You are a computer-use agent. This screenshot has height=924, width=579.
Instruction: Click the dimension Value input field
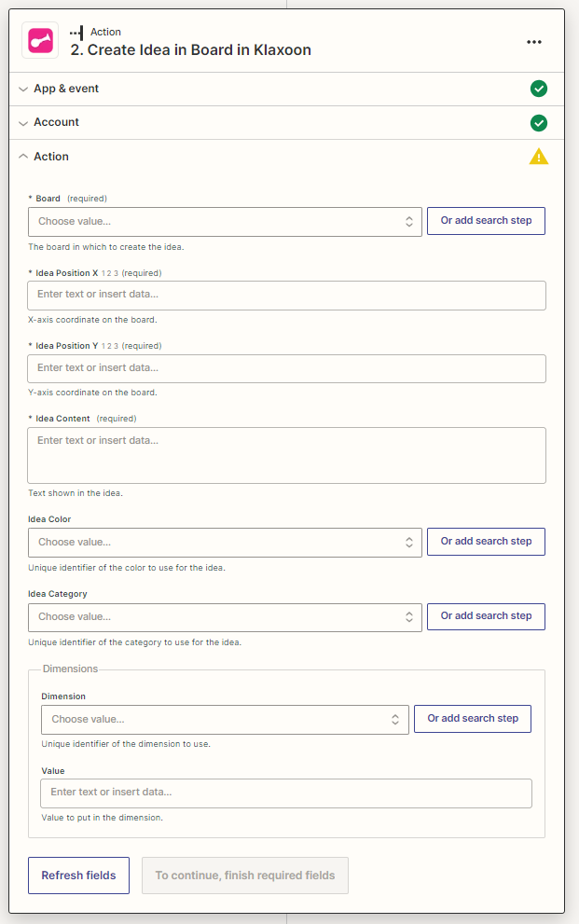click(286, 793)
